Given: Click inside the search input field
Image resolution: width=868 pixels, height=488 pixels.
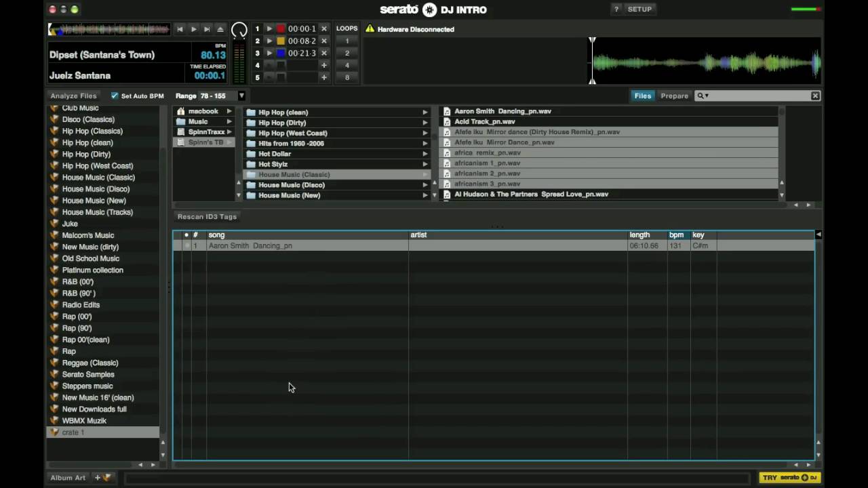Looking at the screenshot, I should pyautogui.click(x=759, y=96).
